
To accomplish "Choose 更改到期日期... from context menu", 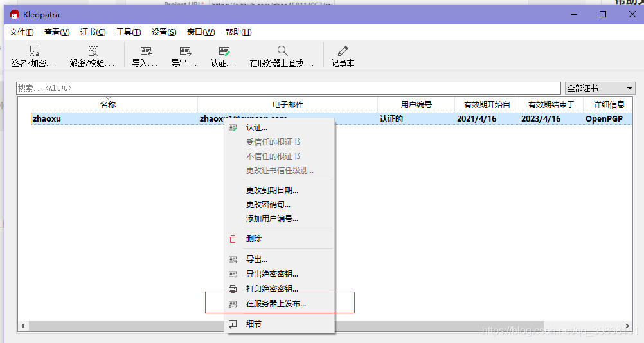I will click(272, 190).
